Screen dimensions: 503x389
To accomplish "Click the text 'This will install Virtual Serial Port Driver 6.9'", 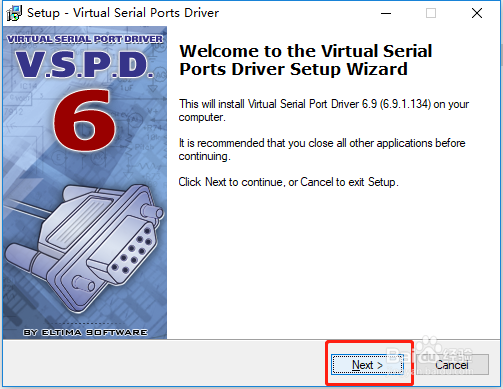I will click(x=278, y=104).
